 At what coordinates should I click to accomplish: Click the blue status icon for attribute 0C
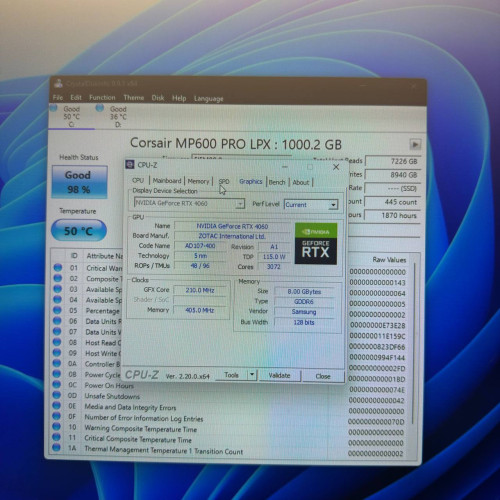(57, 384)
